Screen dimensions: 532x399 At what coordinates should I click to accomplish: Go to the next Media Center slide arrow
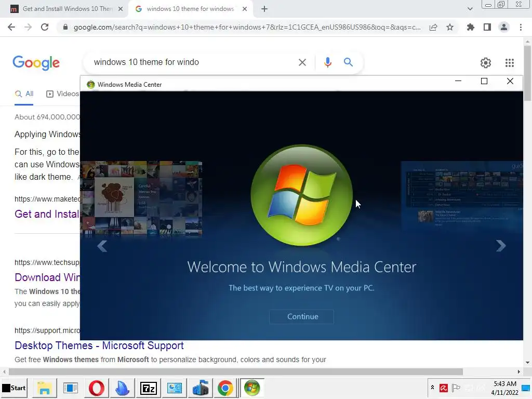click(501, 246)
